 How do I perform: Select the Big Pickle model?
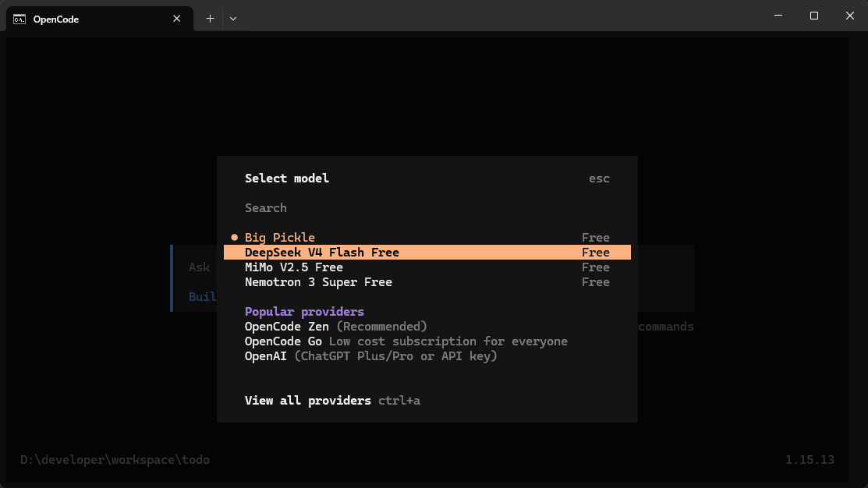click(427, 237)
